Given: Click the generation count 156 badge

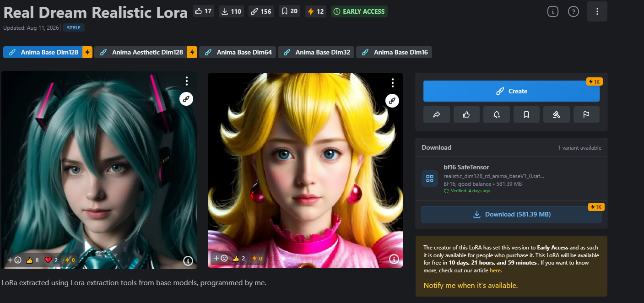Looking at the screenshot, I should click(x=261, y=11).
